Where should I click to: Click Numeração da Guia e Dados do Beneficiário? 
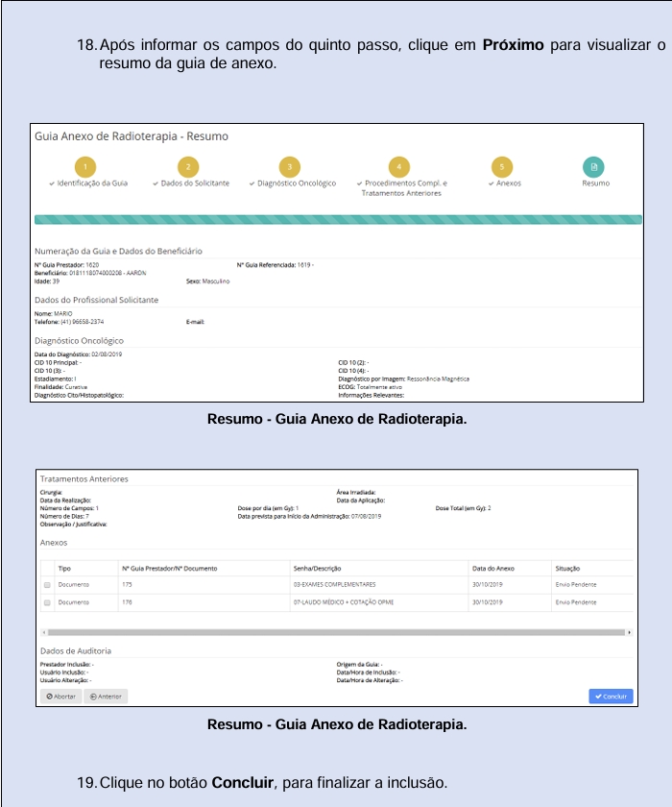[118, 251]
